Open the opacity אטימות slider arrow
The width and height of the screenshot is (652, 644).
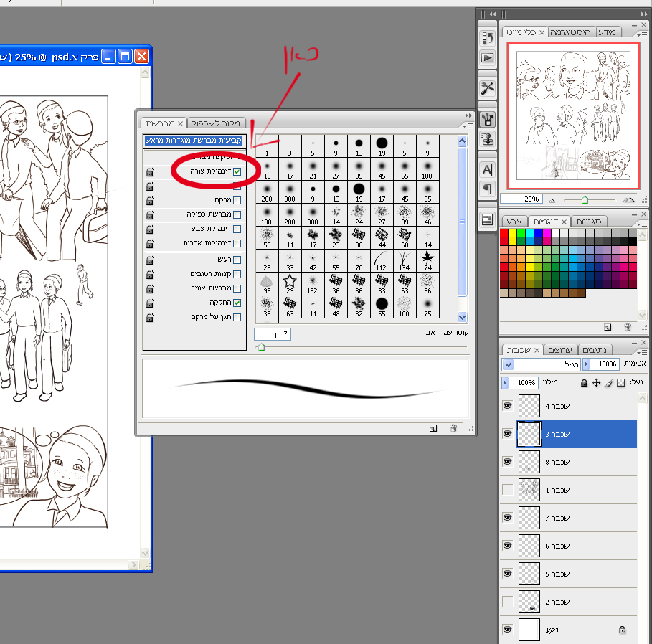click(586, 364)
